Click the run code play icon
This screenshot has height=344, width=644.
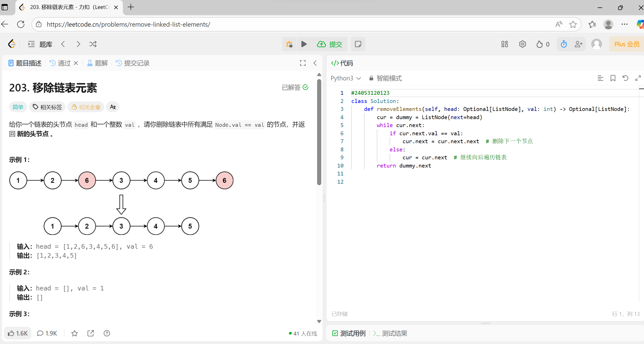304,44
